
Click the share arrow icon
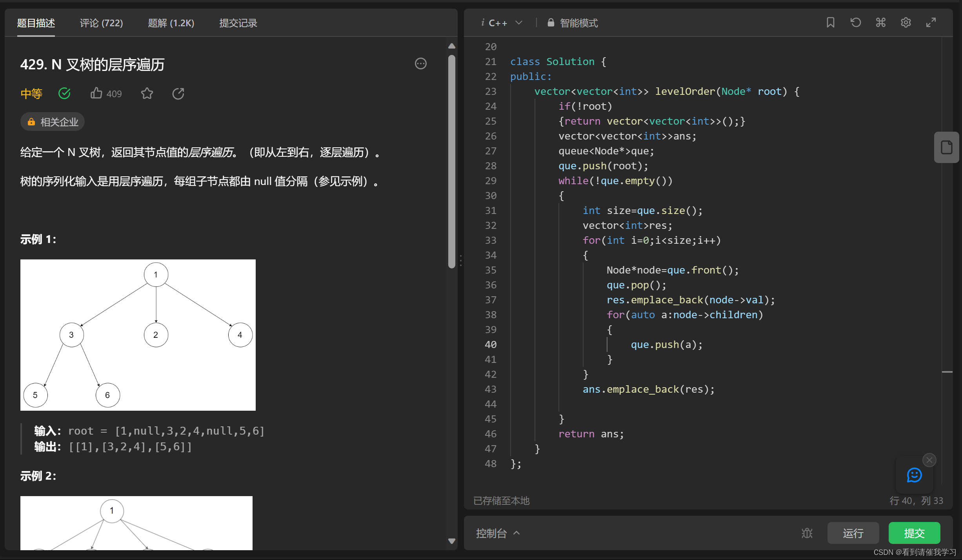coord(178,94)
